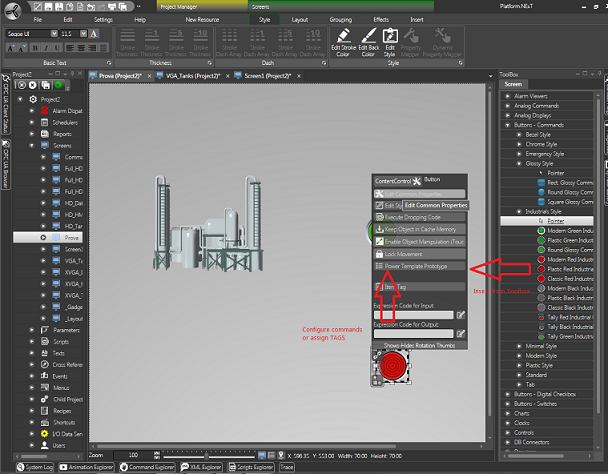The height and width of the screenshot is (474, 608).
Task: Toggle Enable Object Manipulation option
Action: pyautogui.click(x=418, y=242)
